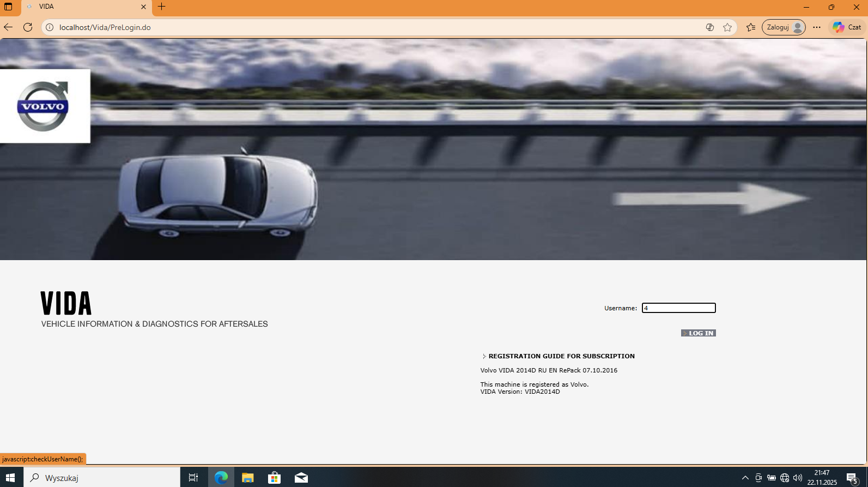
Task: Open File Explorer from taskbar
Action: click(x=248, y=478)
